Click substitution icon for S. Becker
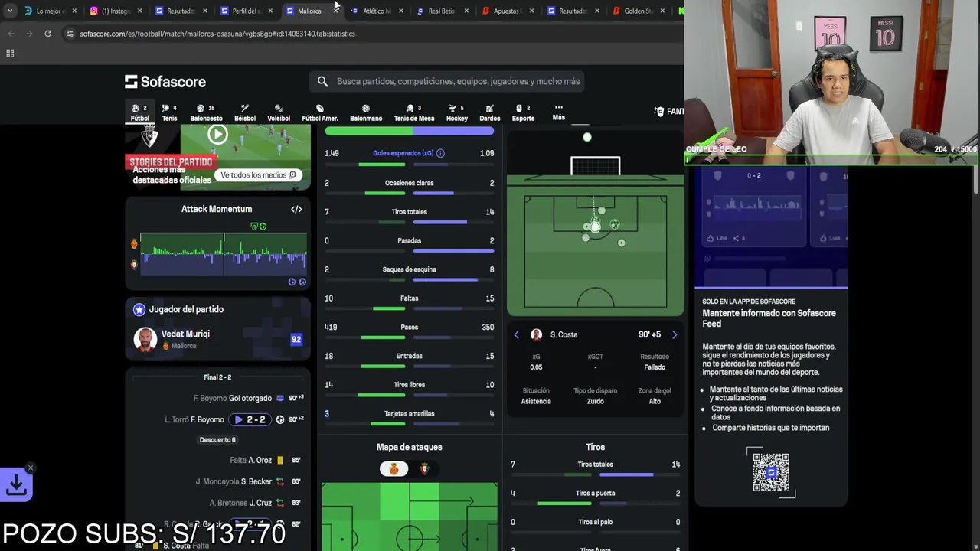The image size is (980, 551). (280, 481)
